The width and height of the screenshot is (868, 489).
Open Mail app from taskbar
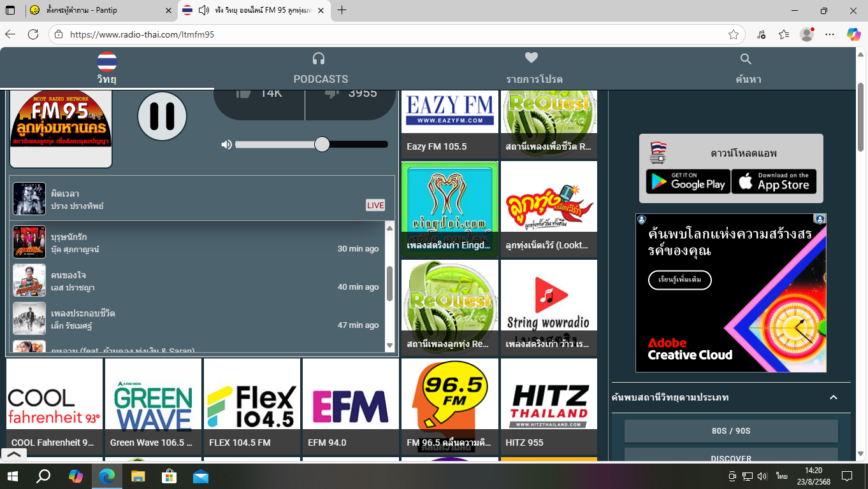(201, 476)
